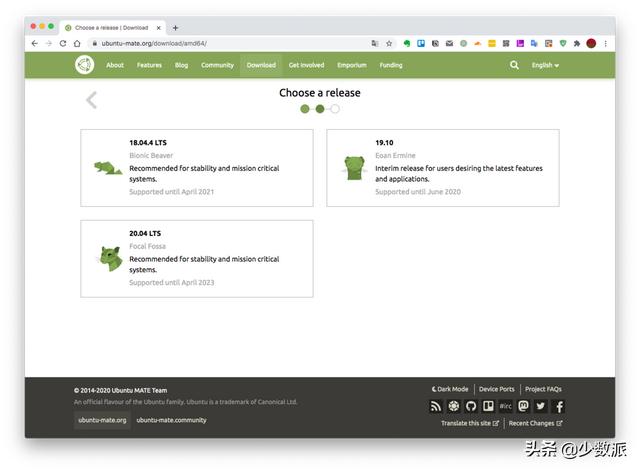Open the Emporium menu item
640x471 pixels.
coord(351,65)
